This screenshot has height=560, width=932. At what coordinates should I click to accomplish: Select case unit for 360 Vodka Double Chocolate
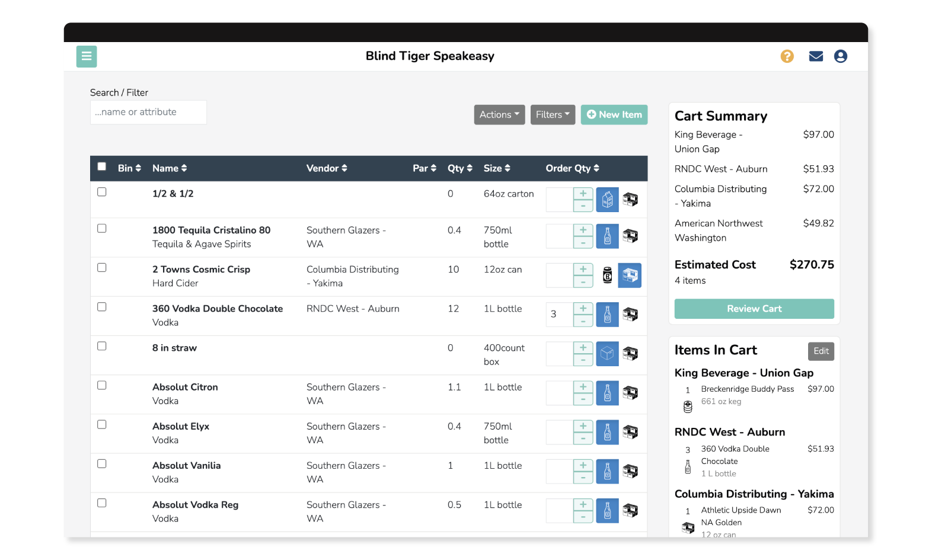coord(630,315)
